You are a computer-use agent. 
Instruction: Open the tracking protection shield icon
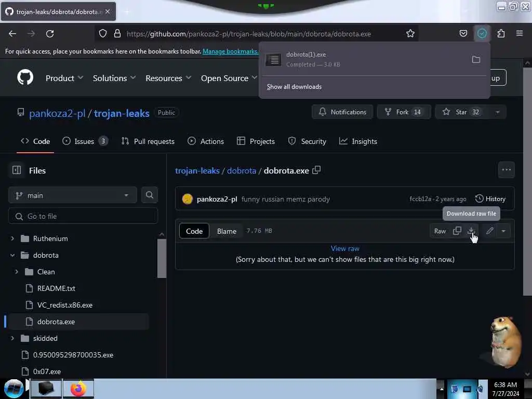point(103,33)
